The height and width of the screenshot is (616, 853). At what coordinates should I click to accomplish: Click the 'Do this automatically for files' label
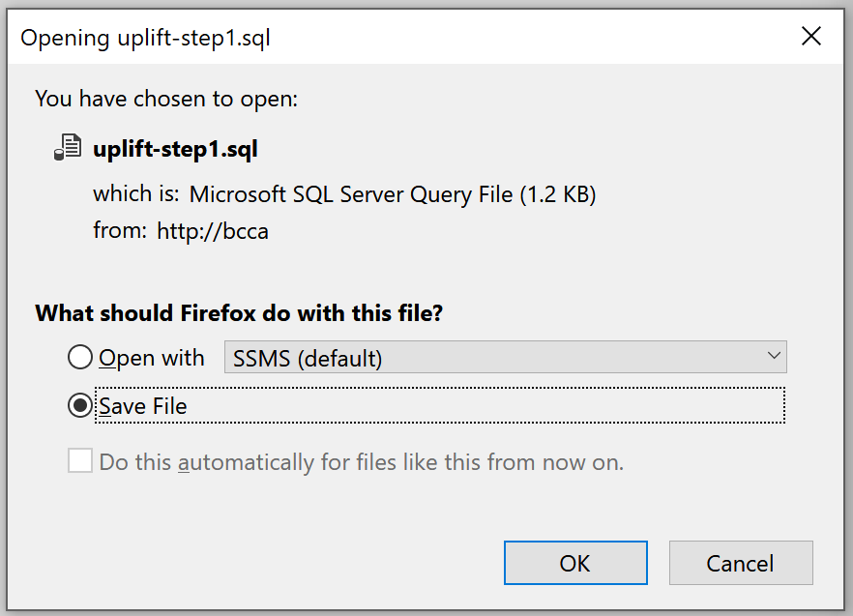click(362, 462)
